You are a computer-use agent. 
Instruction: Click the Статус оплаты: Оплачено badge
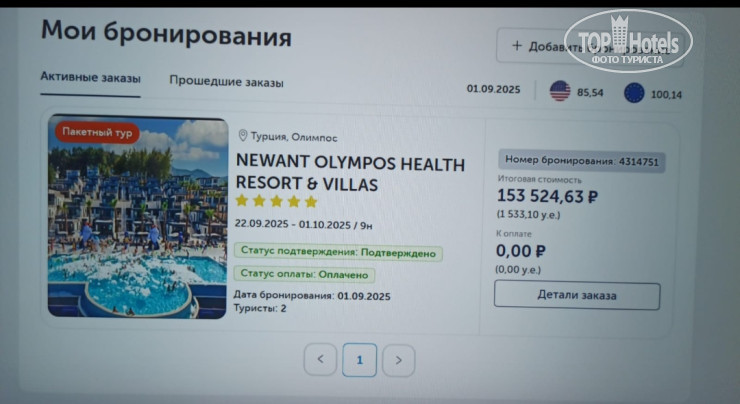click(304, 274)
